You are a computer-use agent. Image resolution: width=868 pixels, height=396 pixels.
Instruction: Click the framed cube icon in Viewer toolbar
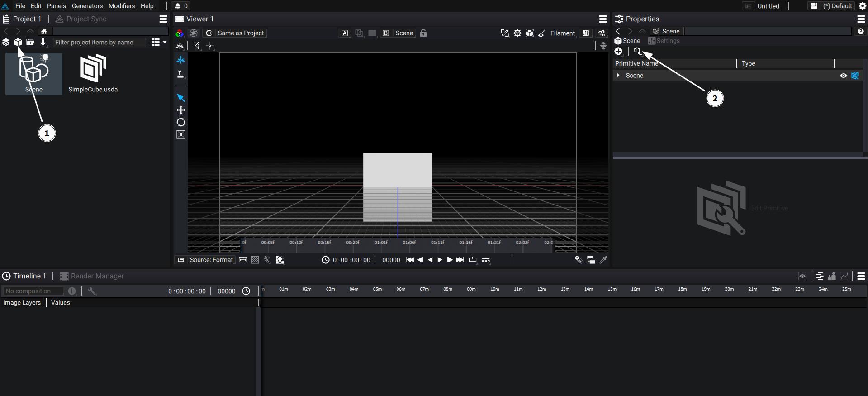530,33
